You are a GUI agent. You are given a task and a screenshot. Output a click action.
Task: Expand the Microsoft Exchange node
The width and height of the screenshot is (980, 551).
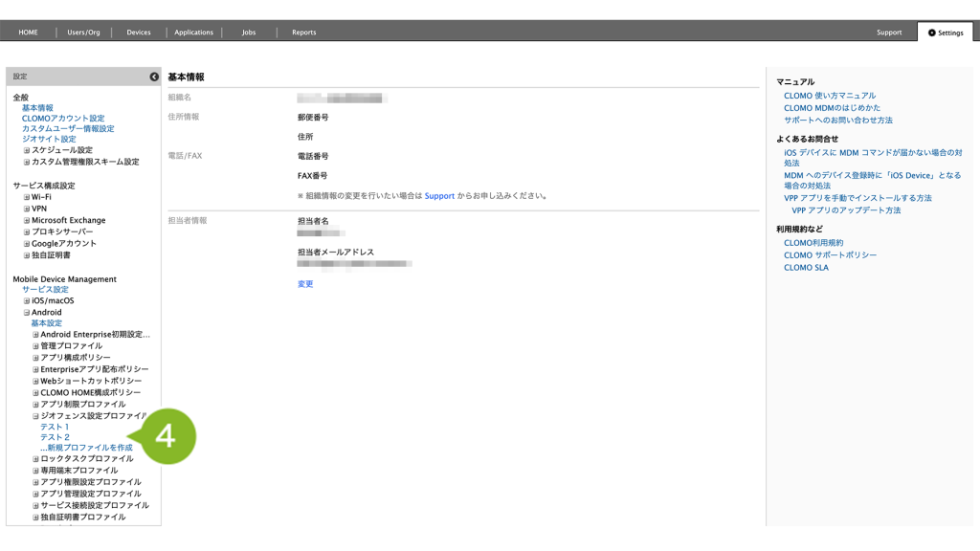pyautogui.click(x=27, y=220)
